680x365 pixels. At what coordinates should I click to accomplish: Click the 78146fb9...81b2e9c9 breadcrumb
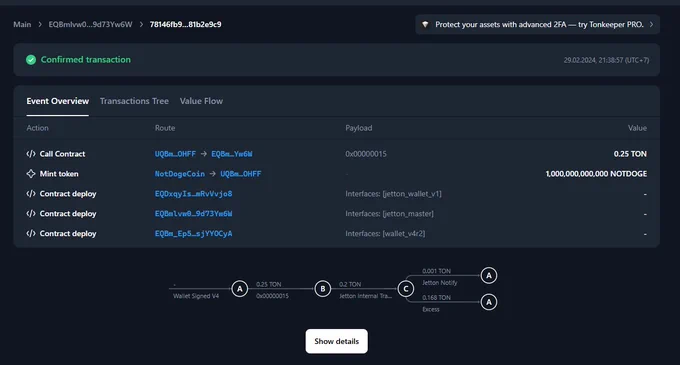(186, 25)
